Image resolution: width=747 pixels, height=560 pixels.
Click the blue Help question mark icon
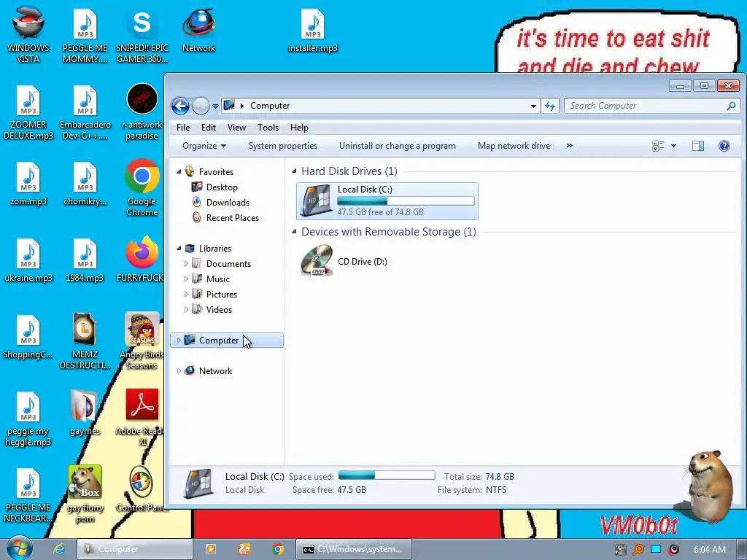pyautogui.click(x=724, y=146)
